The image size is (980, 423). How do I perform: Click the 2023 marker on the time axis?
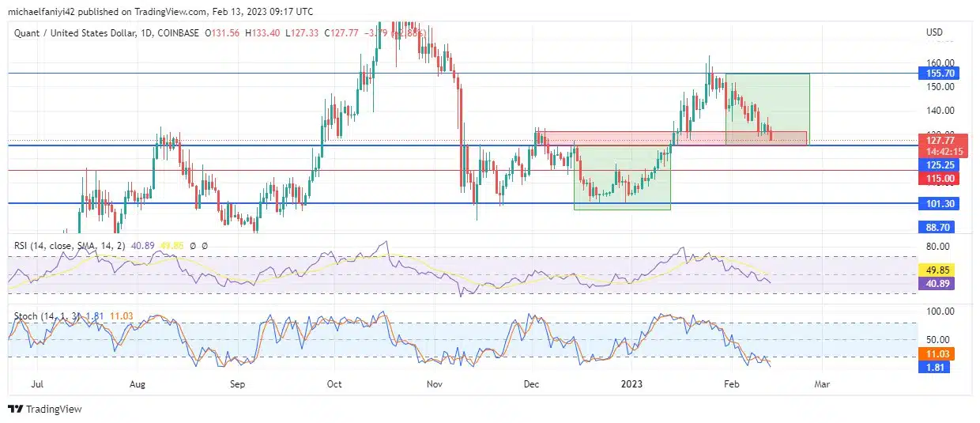click(631, 383)
